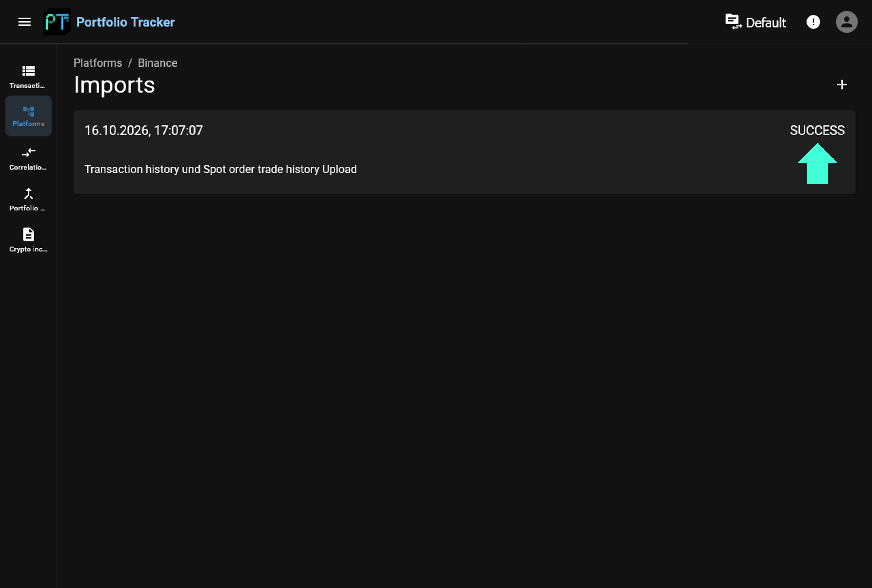The width and height of the screenshot is (872, 588).
Task: Open Portfolio merge item in sidebar
Action: pos(29,200)
